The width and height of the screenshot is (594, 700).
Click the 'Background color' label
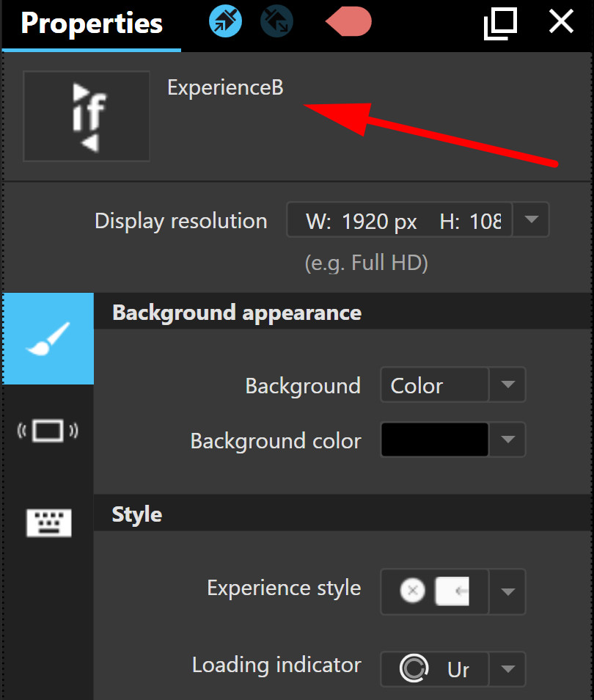[x=276, y=441]
